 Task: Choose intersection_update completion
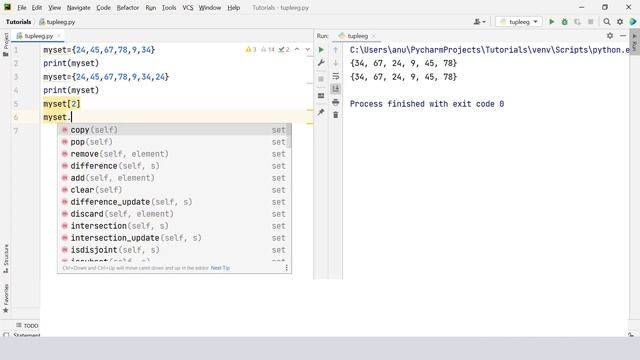click(173, 238)
